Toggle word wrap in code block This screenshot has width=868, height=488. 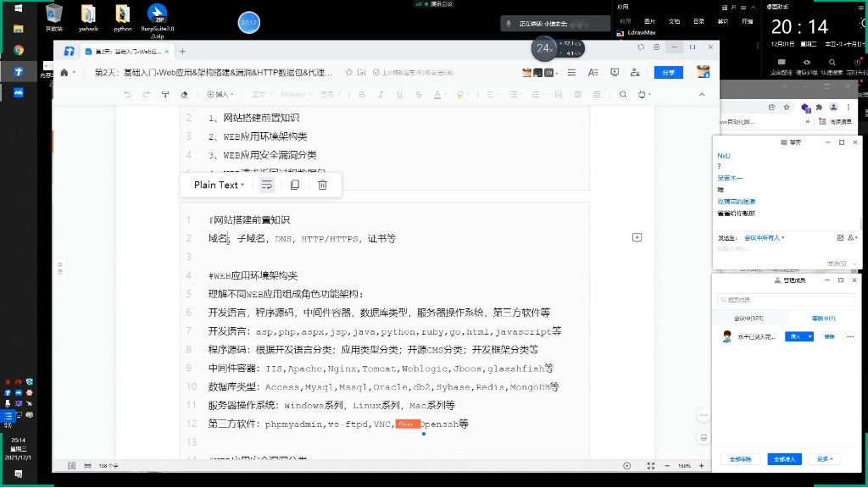tap(267, 185)
